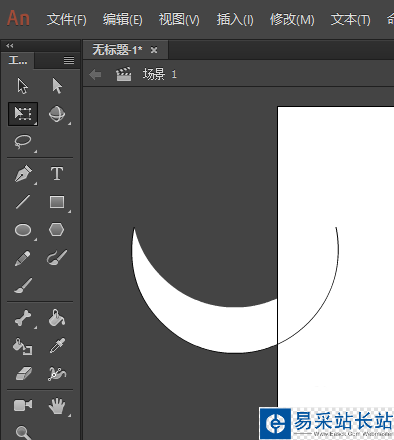Select the Pen tool
The image size is (394, 440).
tap(23, 174)
